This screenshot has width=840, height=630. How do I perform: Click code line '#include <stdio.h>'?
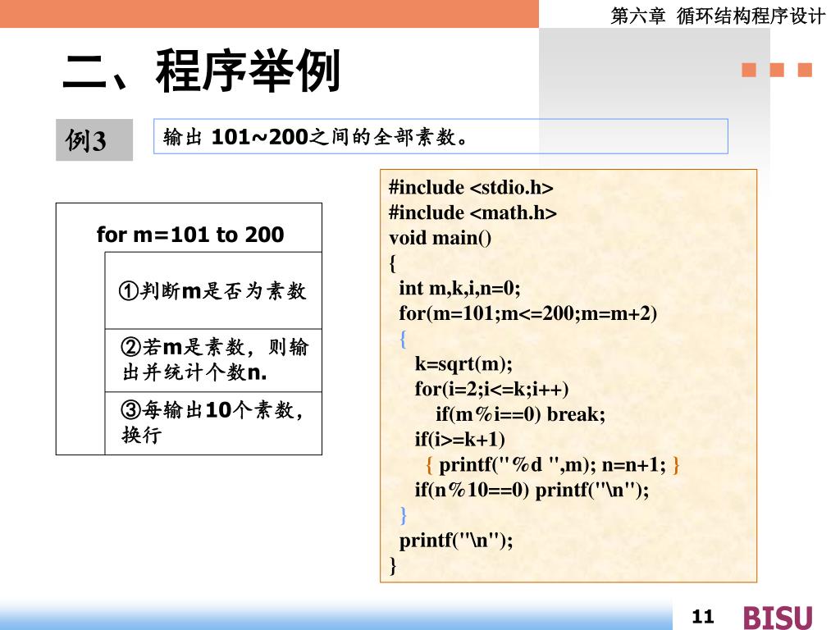471,188
